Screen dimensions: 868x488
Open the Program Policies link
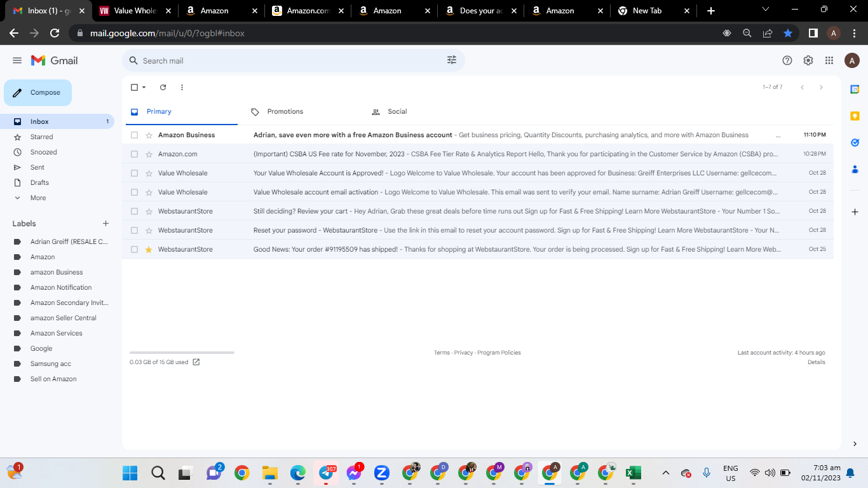(x=499, y=353)
